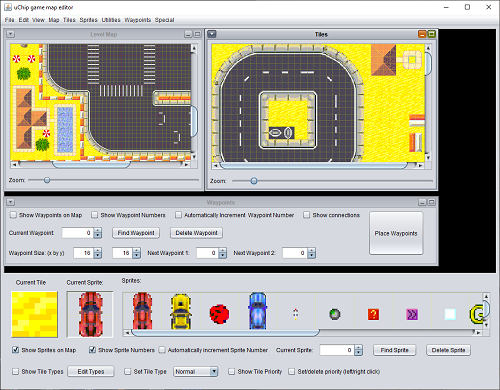
Task: Open the Level Map panel menu arrow
Action: (x=10, y=34)
